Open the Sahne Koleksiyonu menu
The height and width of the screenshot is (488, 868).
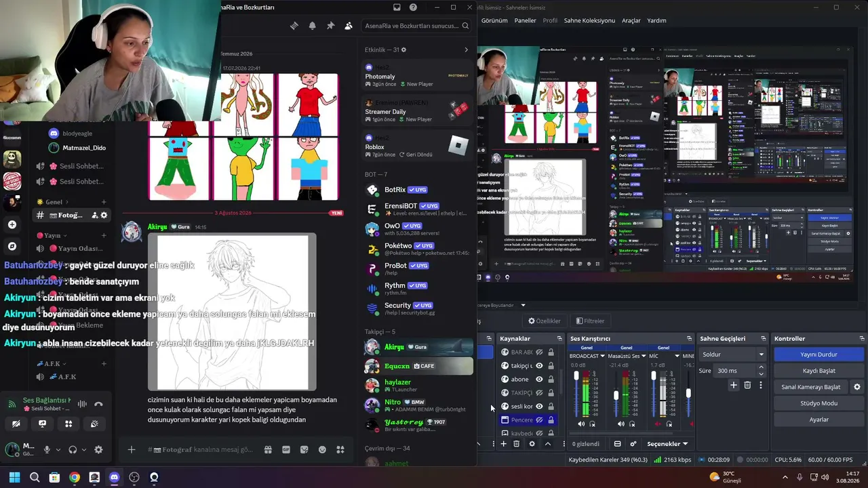tap(589, 20)
